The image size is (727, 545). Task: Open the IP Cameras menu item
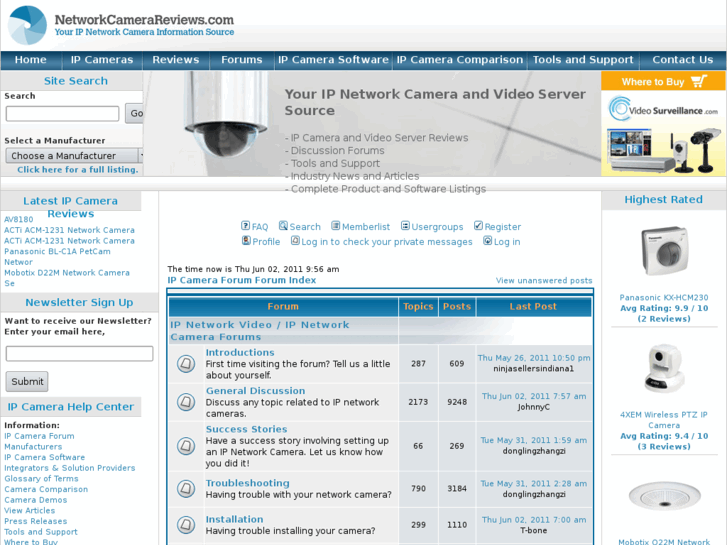(x=102, y=60)
